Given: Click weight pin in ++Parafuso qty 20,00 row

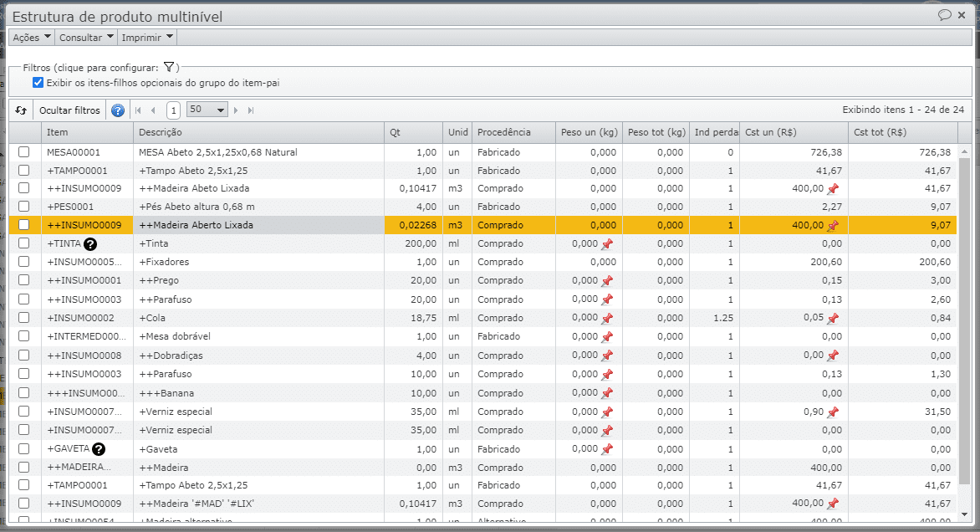Looking at the screenshot, I should [607, 299].
